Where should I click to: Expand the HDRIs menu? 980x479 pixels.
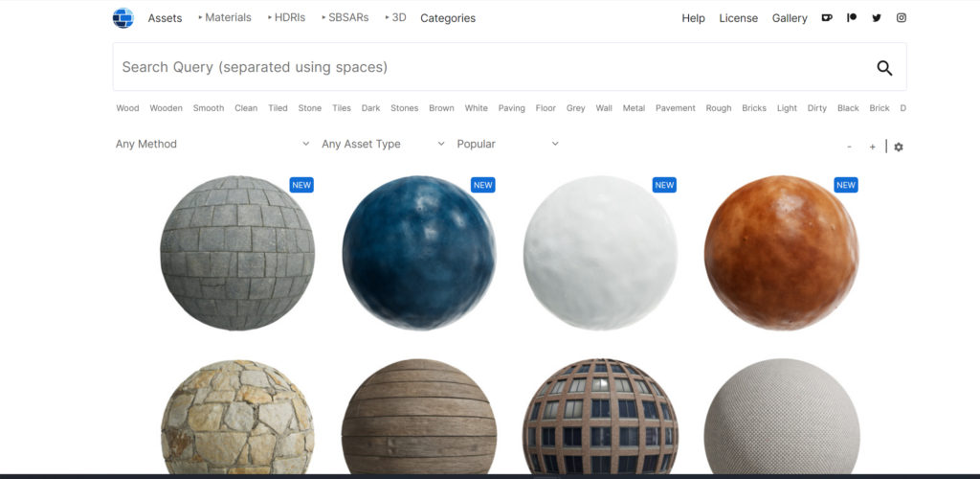point(286,17)
